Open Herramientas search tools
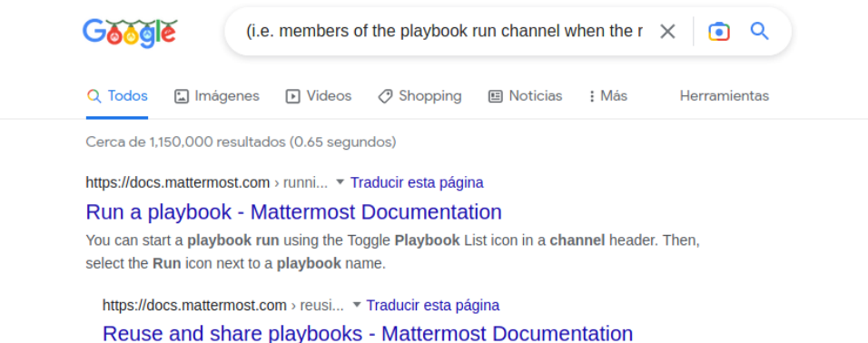Viewport: 868px width, 343px height. point(724,96)
